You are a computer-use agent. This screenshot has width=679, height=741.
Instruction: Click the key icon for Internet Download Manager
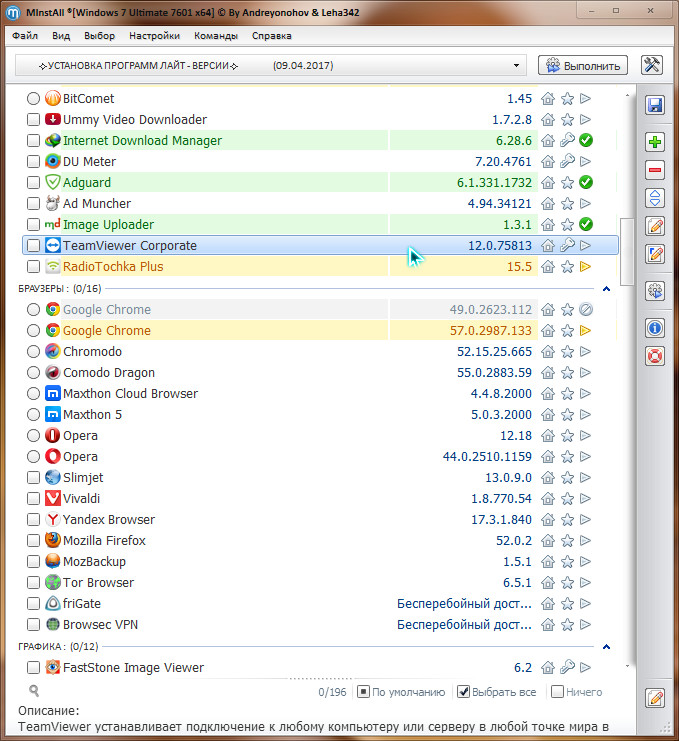click(x=567, y=140)
